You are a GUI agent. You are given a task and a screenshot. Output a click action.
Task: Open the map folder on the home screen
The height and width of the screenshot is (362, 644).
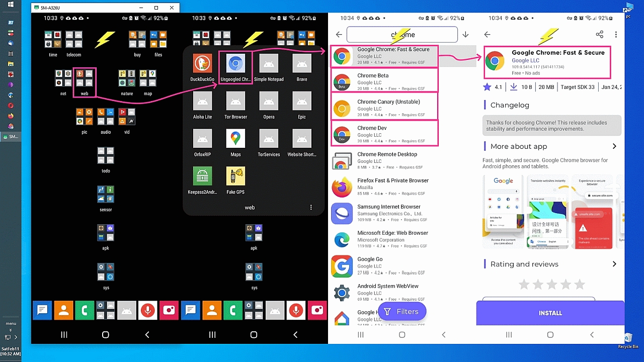[x=148, y=82]
